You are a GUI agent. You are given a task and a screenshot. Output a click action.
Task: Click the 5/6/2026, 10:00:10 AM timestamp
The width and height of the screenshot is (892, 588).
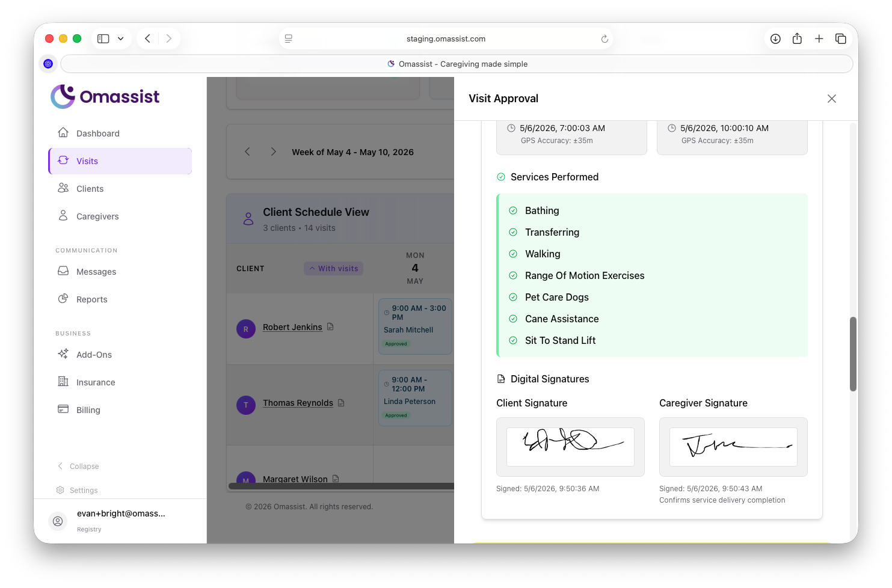[724, 128]
